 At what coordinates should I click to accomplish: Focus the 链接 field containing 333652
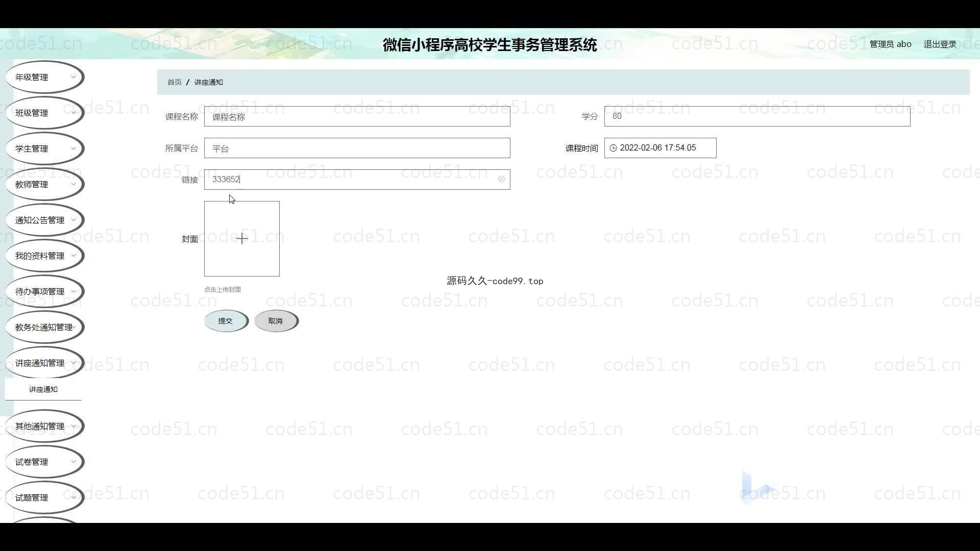[357, 180]
